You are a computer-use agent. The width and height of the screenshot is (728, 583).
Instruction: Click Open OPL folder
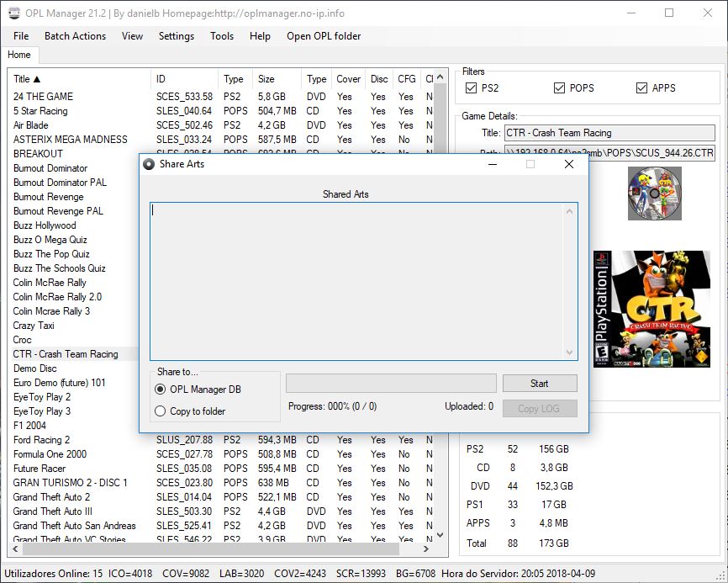coord(324,36)
